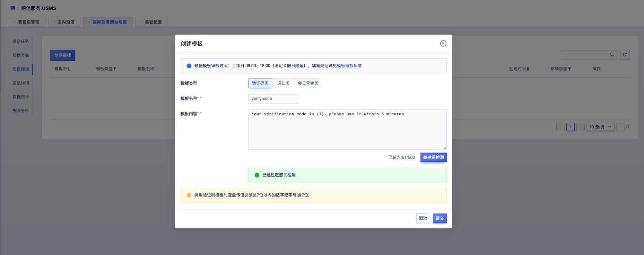Switch to 国内短信 tab
The height and width of the screenshot is (255, 644).
pos(64,22)
